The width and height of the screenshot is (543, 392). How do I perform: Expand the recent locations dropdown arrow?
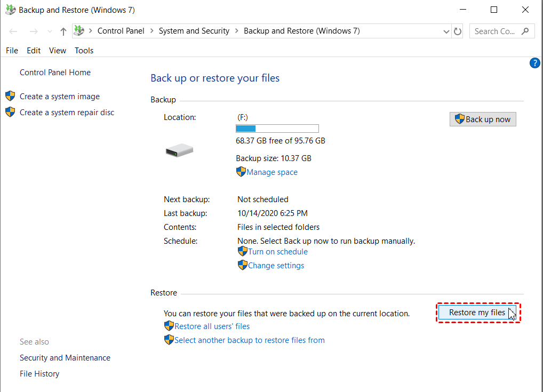(50, 31)
